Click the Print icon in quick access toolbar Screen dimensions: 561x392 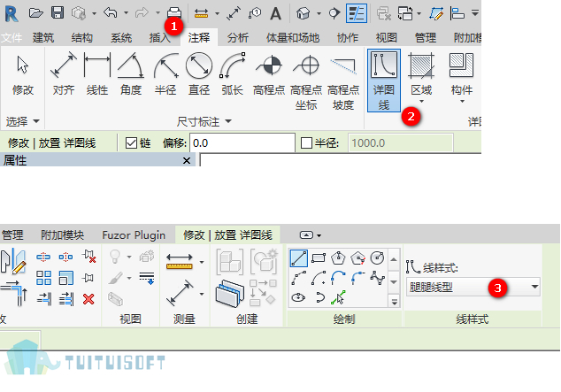pyautogui.click(x=174, y=13)
